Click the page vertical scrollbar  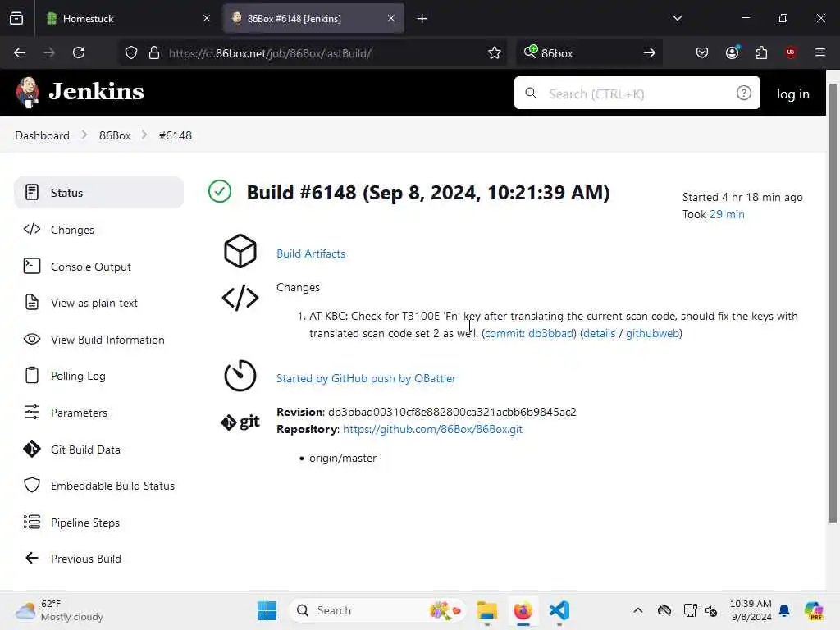click(x=833, y=304)
